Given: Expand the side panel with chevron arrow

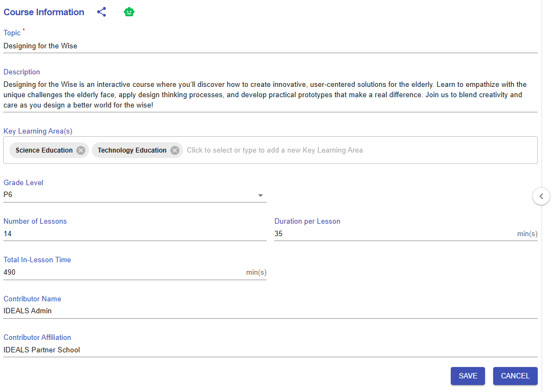Looking at the screenshot, I should [541, 197].
